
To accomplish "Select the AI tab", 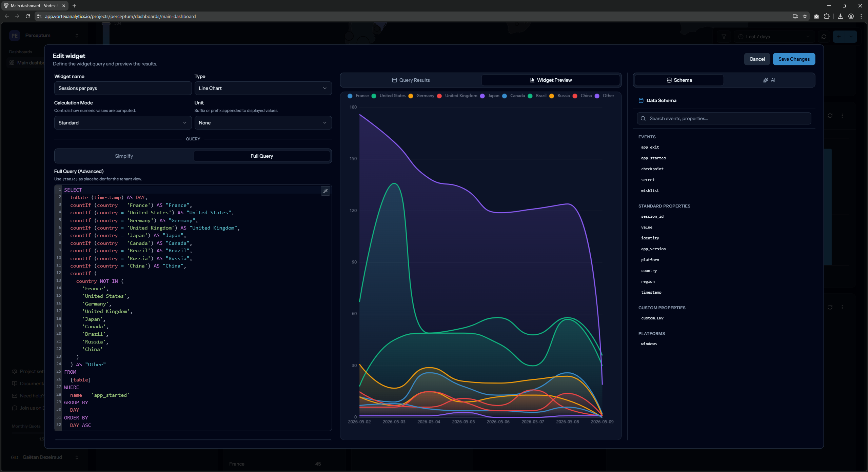I will [x=769, y=80].
